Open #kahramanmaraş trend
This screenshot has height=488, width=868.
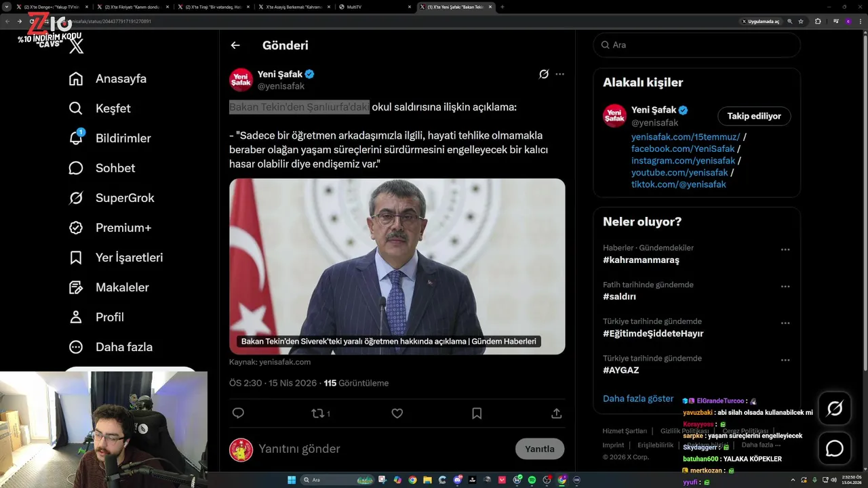point(641,260)
